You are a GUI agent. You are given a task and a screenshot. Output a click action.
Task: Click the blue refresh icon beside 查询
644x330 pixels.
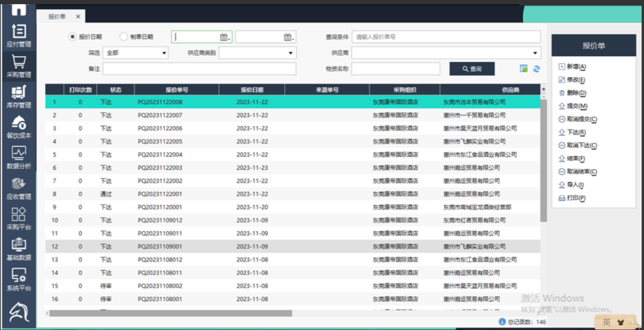click(x=536, y=69)
